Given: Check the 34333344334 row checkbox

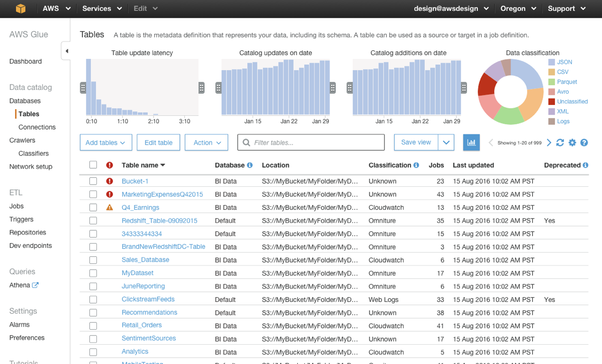Looking at the screenshot, I should click(x=93, y=233).
